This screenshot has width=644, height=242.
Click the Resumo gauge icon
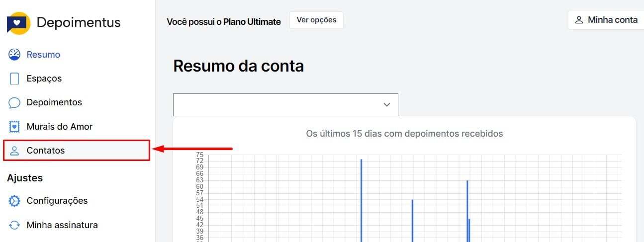(x=14, y=55)
